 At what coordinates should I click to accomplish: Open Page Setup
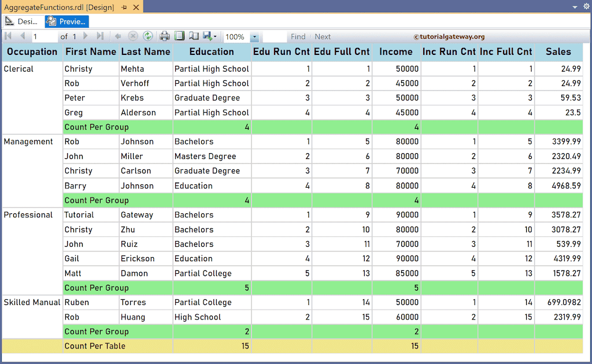click(x=195, y=36)
